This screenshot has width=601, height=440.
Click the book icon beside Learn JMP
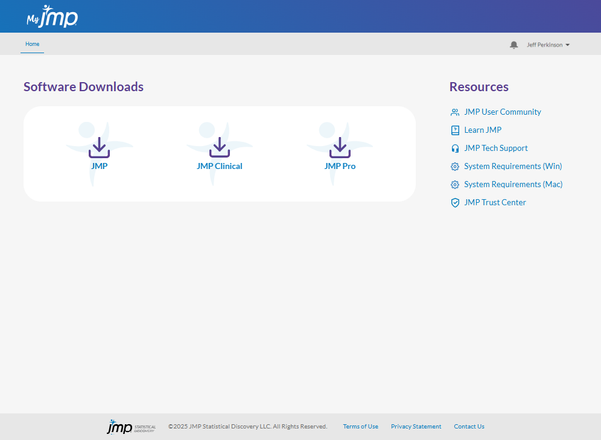pos(455,130)
